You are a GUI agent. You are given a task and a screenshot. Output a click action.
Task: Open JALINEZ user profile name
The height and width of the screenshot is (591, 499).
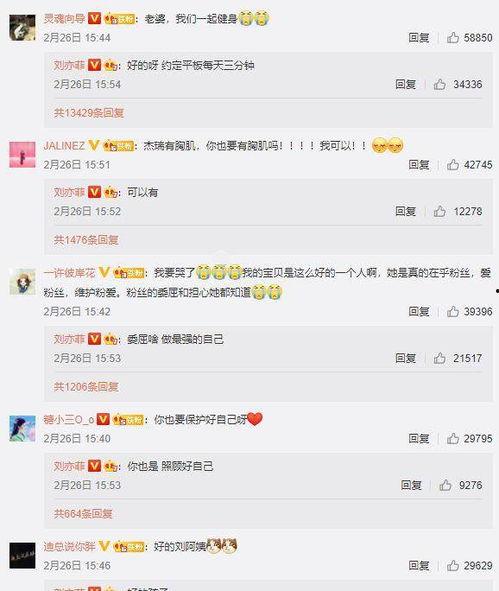[64, 145]
